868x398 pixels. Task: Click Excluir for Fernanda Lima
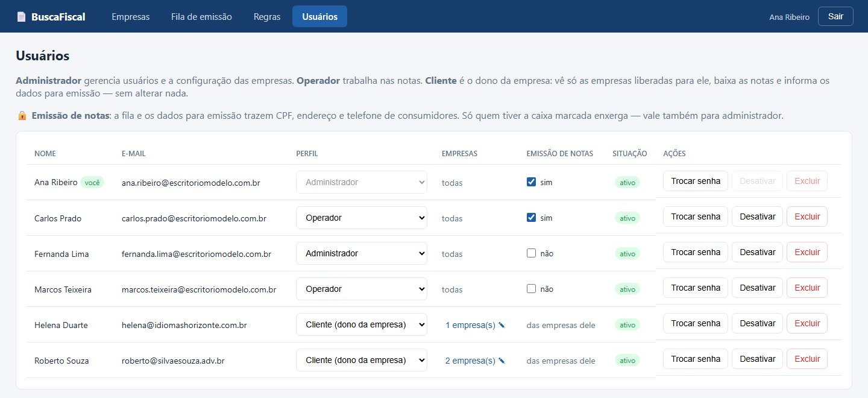(807, 252)
